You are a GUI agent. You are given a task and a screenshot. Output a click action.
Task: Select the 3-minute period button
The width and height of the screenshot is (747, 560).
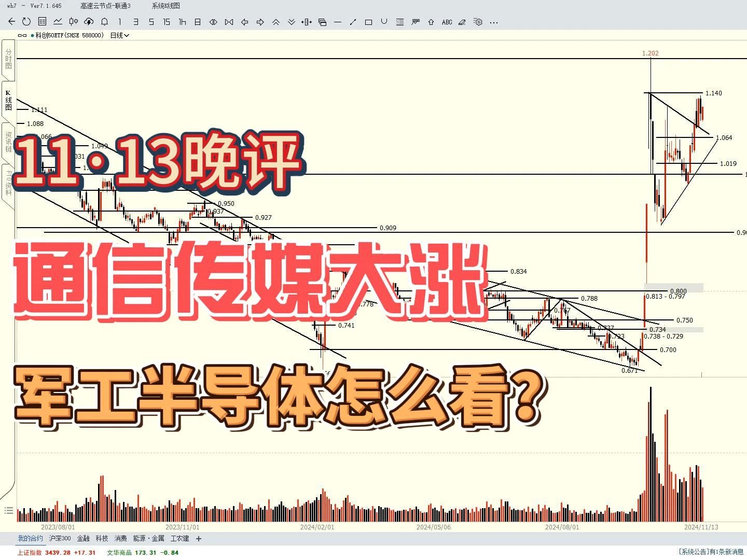point(135,22)
